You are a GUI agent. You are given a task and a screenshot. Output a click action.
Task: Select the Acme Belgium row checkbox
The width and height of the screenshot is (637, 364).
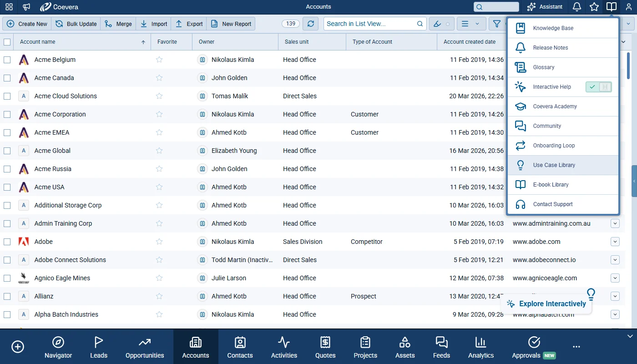click(7, 60)
